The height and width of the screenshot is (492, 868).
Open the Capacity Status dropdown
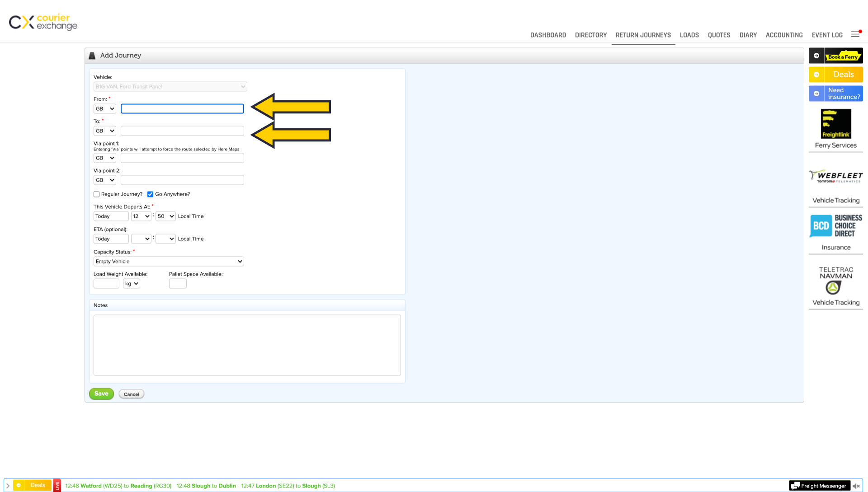[169, 262]
